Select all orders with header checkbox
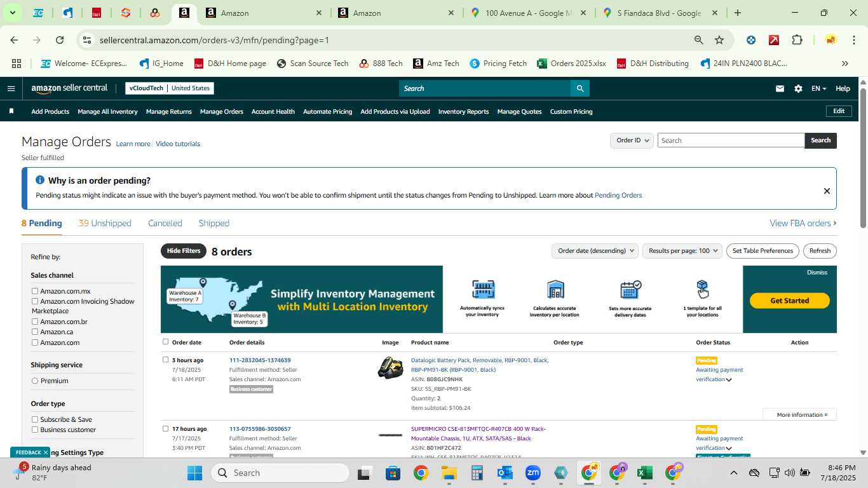868x488 pixels. 166,342
